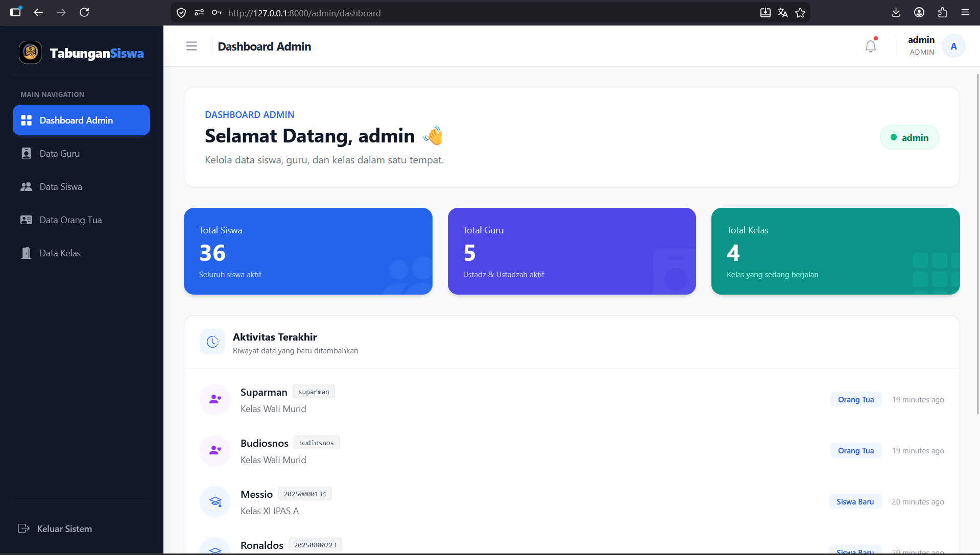Click the Ronaldos activity entry name

[x=262, y=545]
